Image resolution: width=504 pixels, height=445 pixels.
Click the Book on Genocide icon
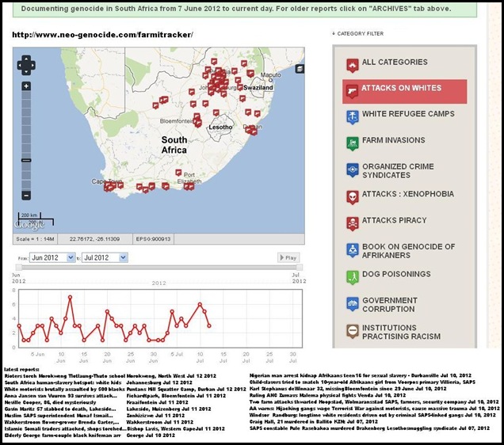[353, 250]
